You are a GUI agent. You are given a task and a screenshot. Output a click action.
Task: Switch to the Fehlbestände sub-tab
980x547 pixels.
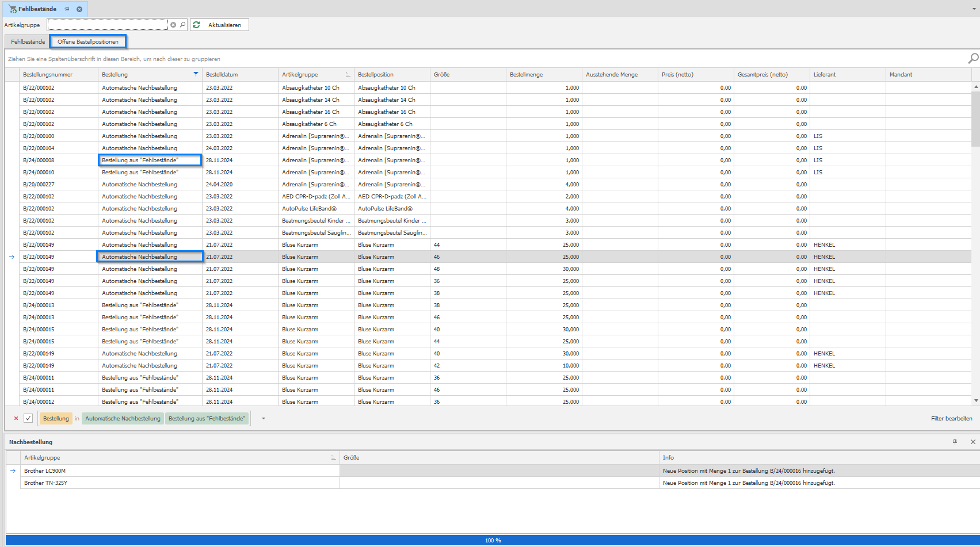(x=28, y=41)
